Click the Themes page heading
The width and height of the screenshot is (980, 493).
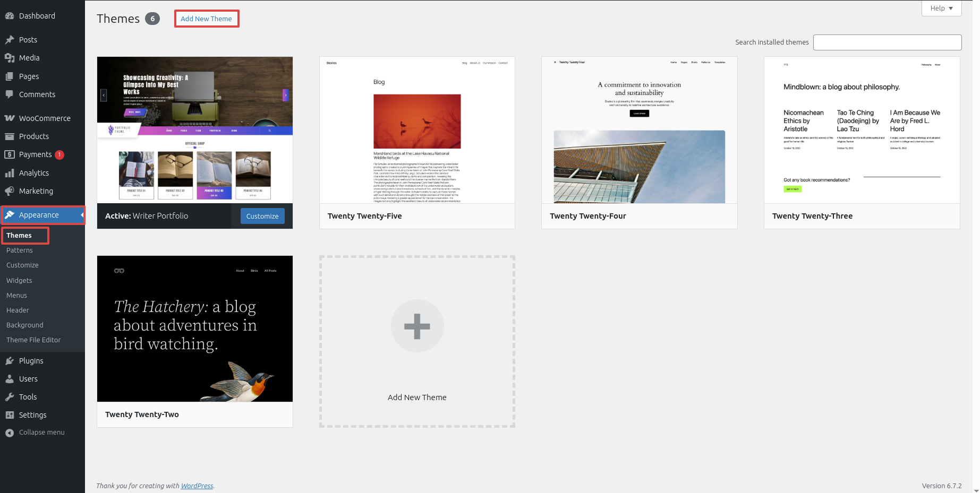(118, 19)
